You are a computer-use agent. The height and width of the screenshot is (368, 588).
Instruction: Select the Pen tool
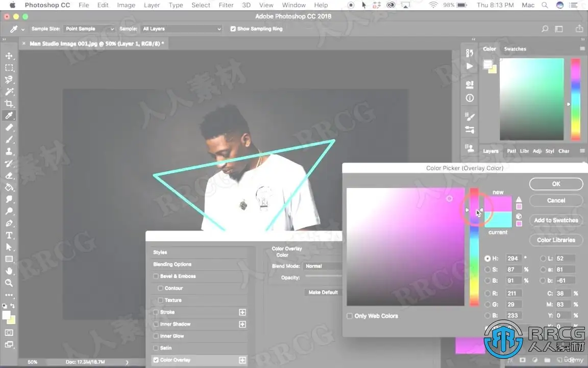9,223
